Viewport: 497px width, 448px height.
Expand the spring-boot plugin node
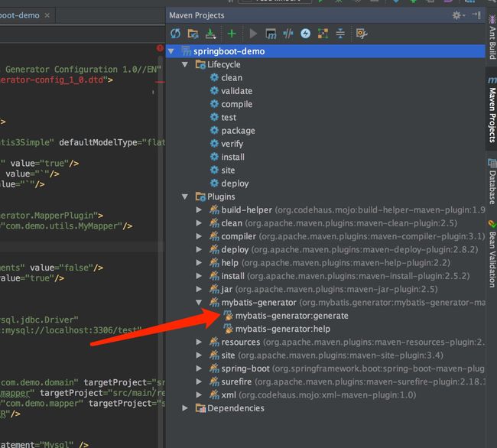(199, 368)
